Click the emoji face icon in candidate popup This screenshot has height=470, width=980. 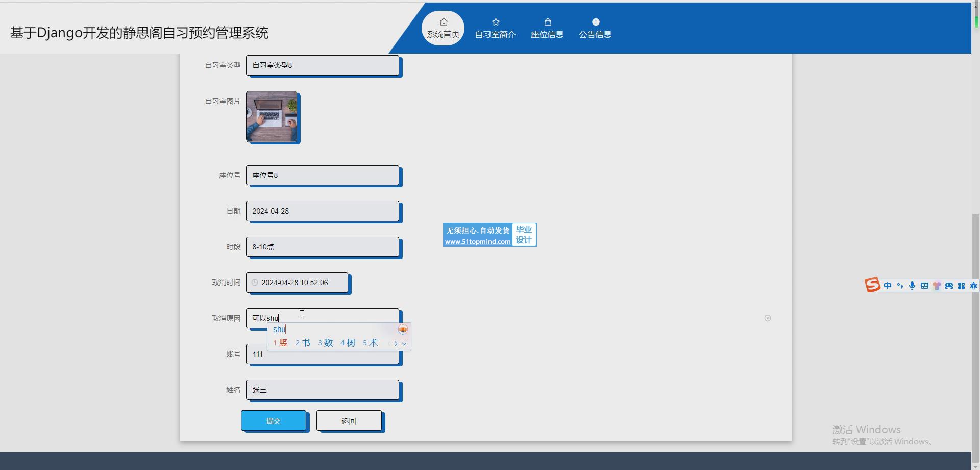click(403, 330)
